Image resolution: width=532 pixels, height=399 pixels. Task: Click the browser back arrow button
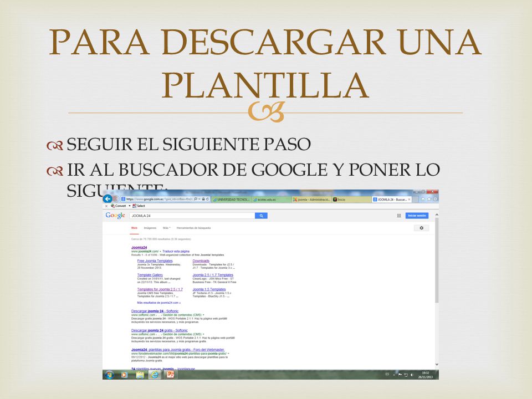point(108,199)
